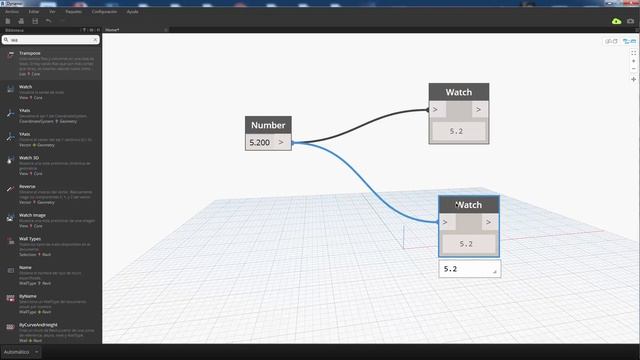Click the Reverse node icon
Viewport: 640px width, 360px height.
click(11, 189)
